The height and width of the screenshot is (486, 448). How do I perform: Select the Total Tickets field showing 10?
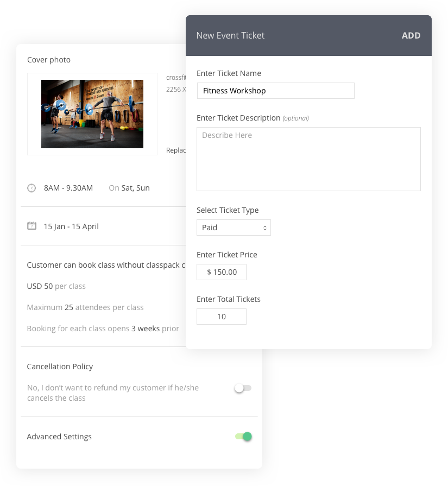[x=222, y=317]
